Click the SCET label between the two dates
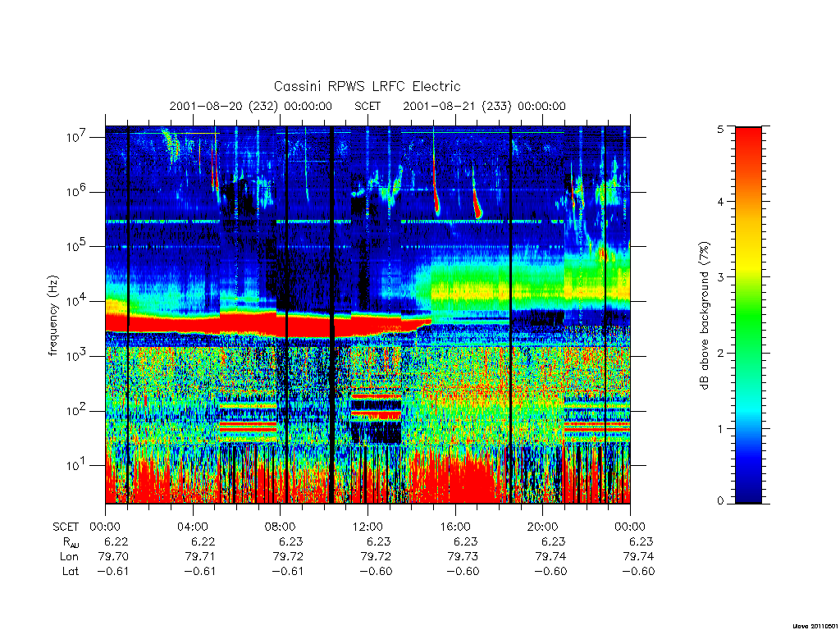Viewport: 840px width, 630px height. [x=367, y=106]
